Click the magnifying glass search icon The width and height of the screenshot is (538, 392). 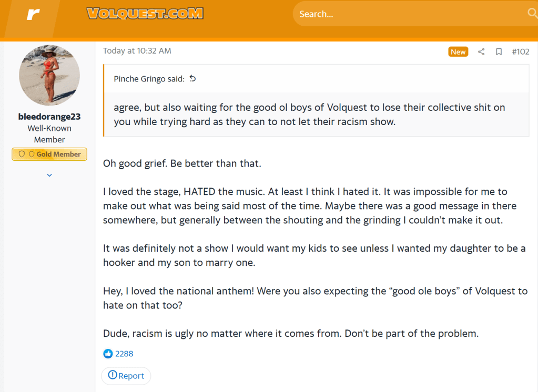pos(532,14)
